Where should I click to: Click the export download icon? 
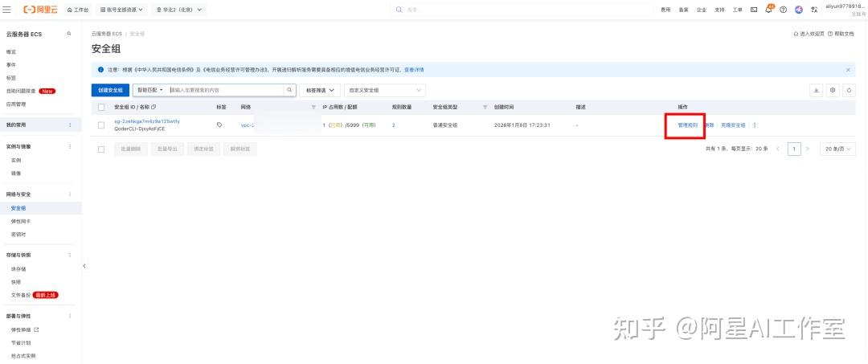coord(816,90)
